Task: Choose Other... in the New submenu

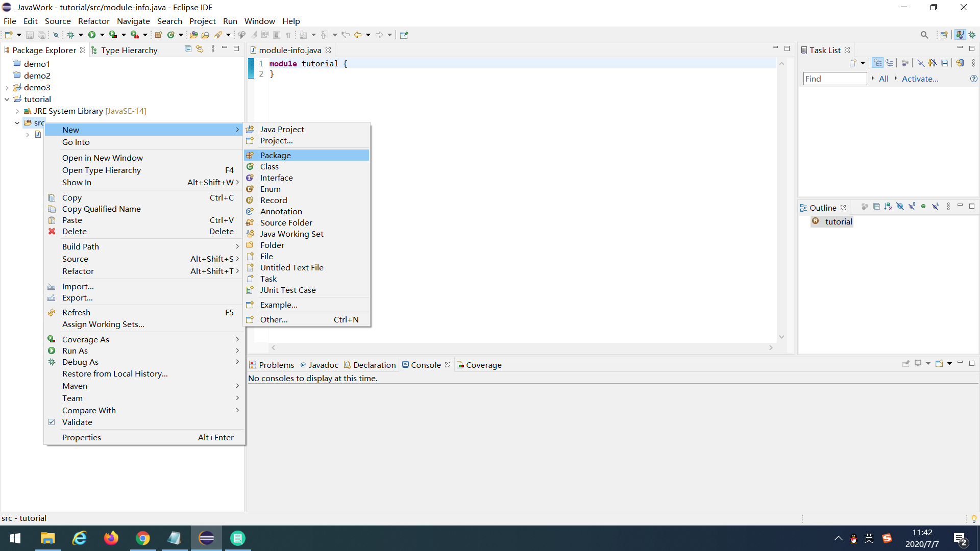Action: [x=307, y=319]
